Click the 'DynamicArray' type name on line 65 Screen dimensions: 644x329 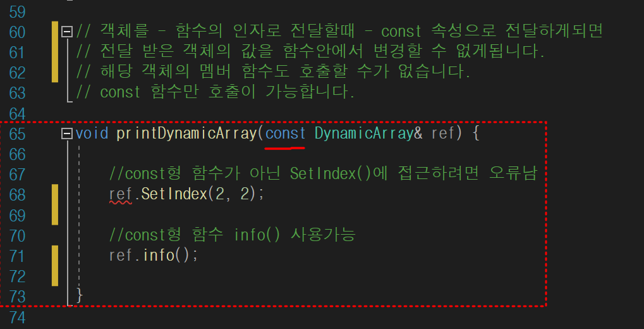[x=364, y=133]
